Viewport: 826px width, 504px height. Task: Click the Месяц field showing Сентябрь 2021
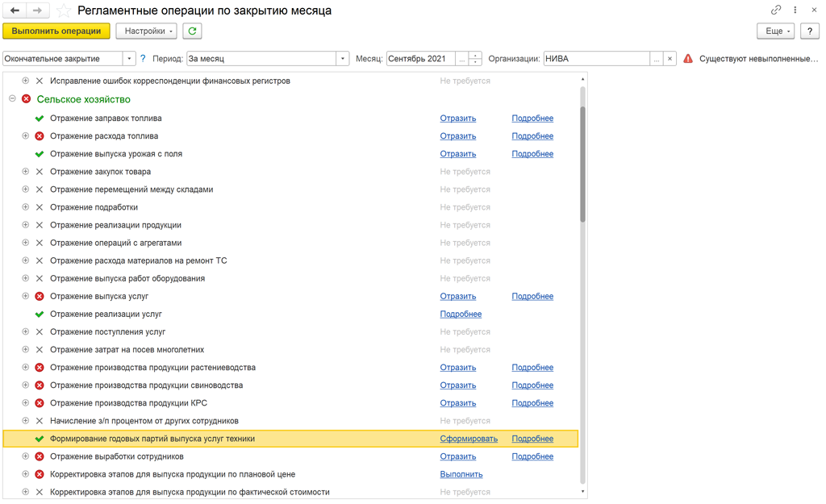tap(420, 59)
